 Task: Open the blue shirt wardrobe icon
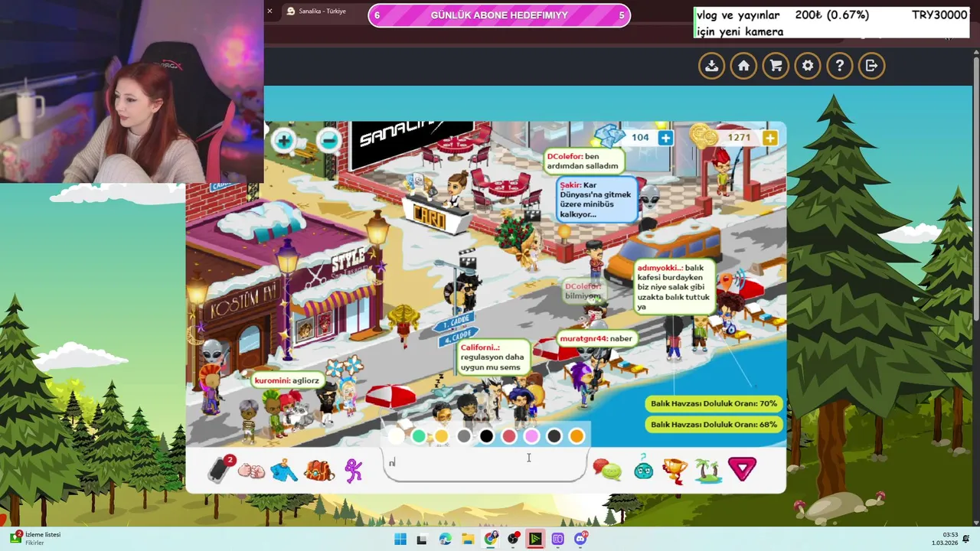coord(283,470)
